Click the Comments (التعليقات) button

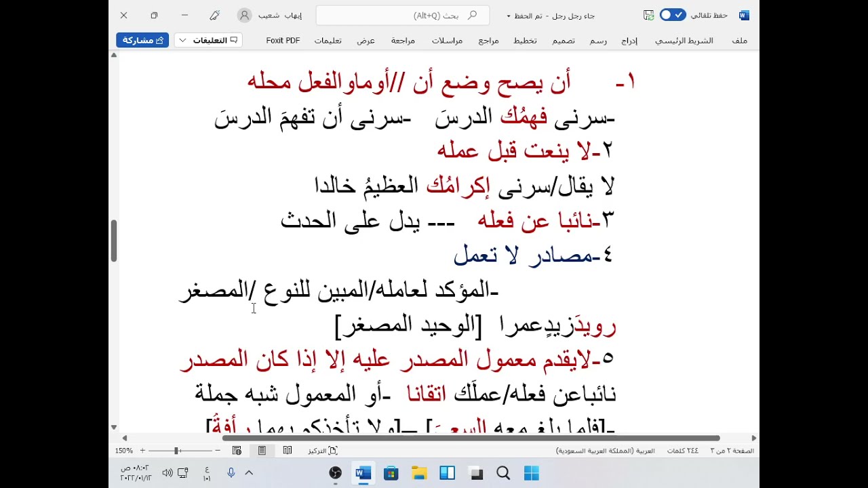tap(215, 41)
